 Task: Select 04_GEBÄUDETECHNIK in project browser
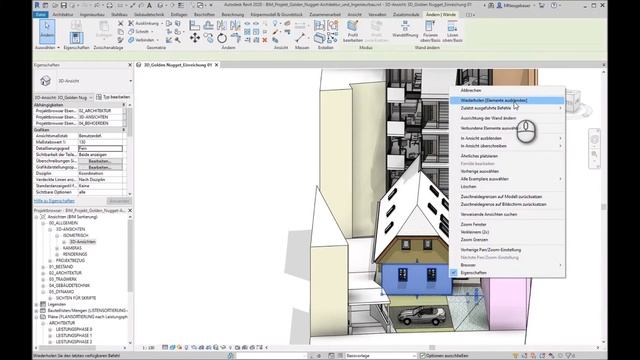69,286
